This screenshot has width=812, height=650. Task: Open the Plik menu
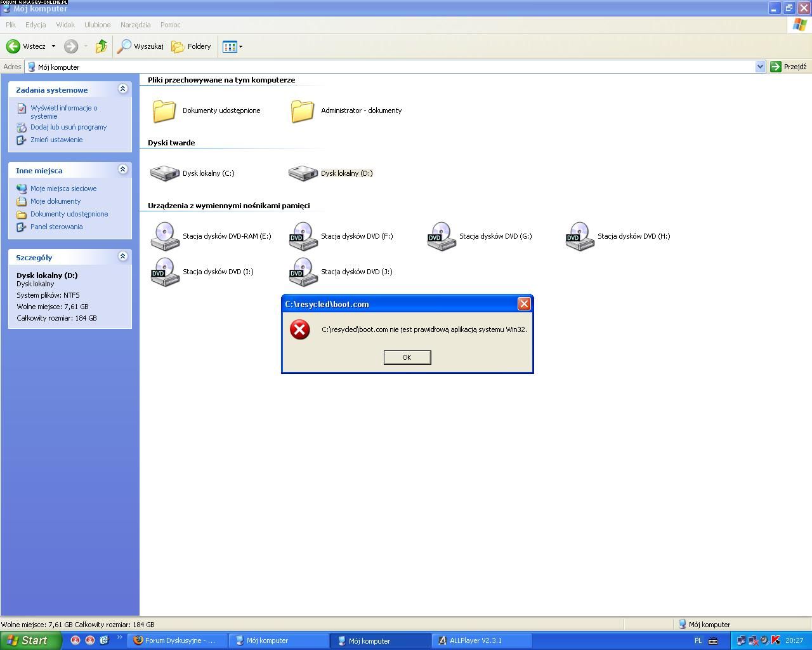[11, 25]
